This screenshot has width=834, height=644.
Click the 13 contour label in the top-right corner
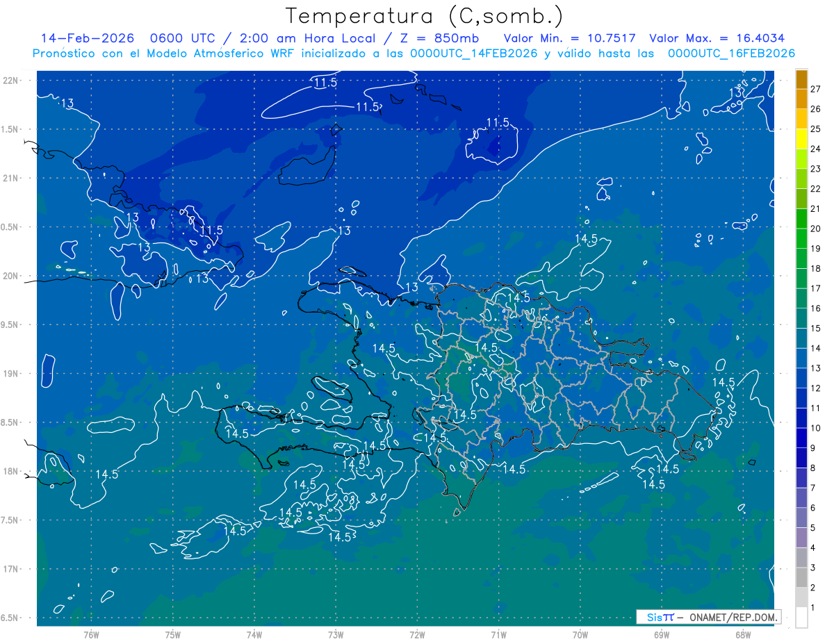[735, 92]
